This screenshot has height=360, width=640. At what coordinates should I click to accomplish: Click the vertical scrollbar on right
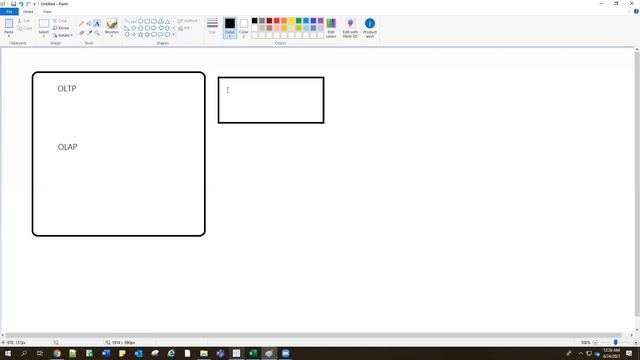637,184
